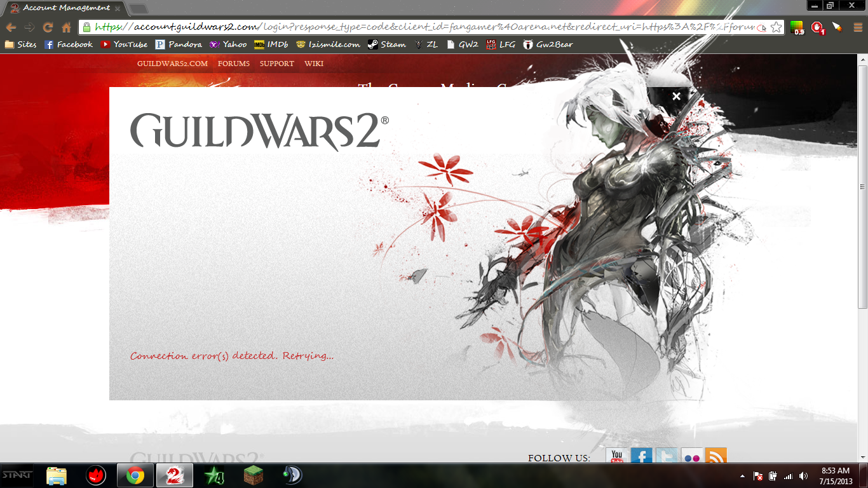Open the Start button on taskbar
This screenshot has width=868, height=488.
(18, 475)
